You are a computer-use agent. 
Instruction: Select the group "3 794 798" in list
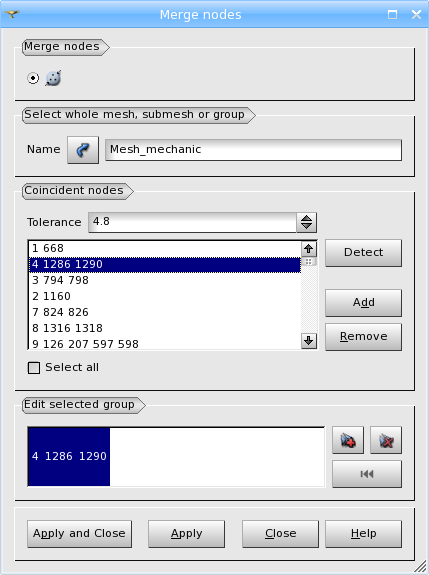(165, 280)
